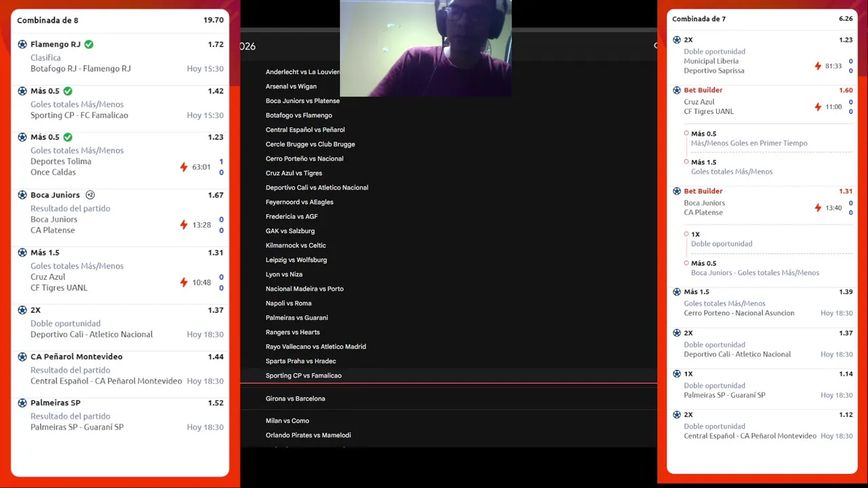Open Rayo Vallecano vs Atletico Madrid
Viewport: 868px width, 488px height.
[x=316, y=346]
